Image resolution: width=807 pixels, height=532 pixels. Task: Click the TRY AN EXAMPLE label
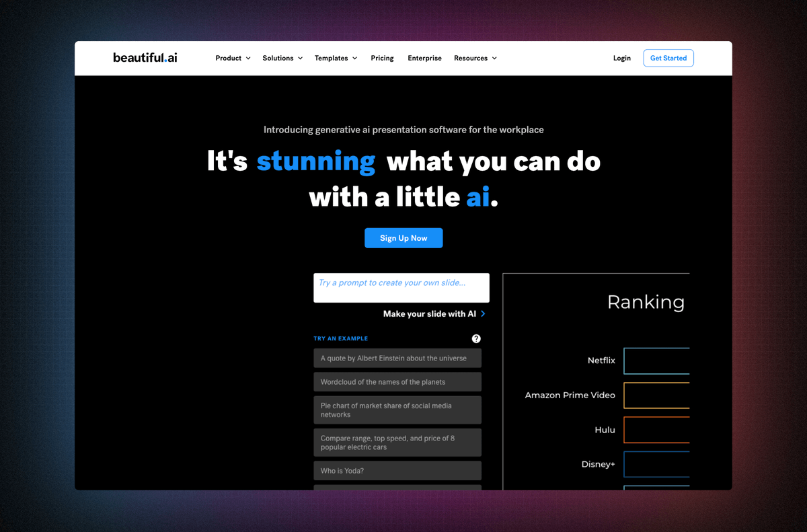pyautogui.click(x=341, y=339)
